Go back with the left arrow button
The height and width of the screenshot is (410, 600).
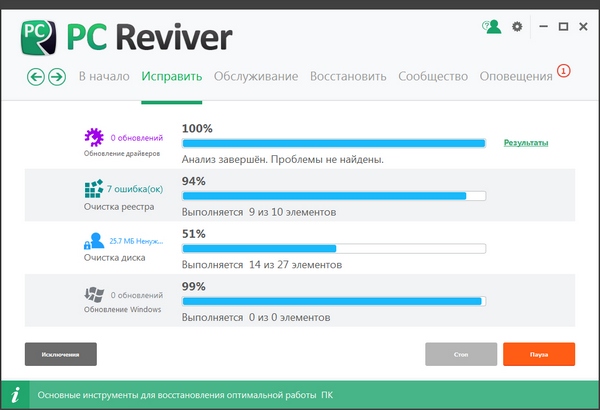coord(36,77)
